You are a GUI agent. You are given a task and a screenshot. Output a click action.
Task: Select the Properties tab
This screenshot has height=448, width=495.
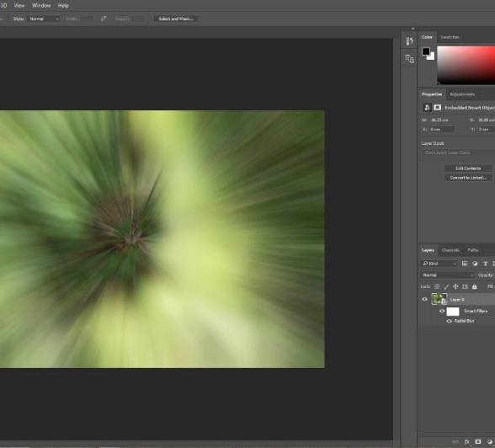(432, 94)
